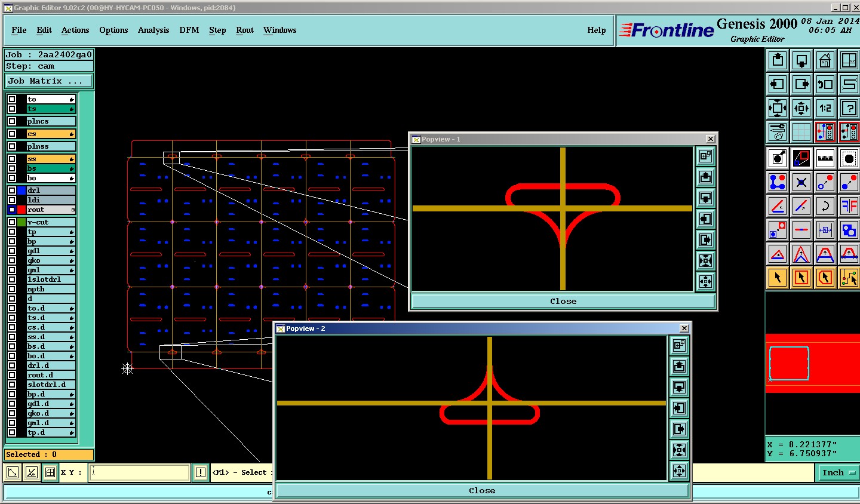
Task: Click Close button in Popview - 2
Action: 481,490
